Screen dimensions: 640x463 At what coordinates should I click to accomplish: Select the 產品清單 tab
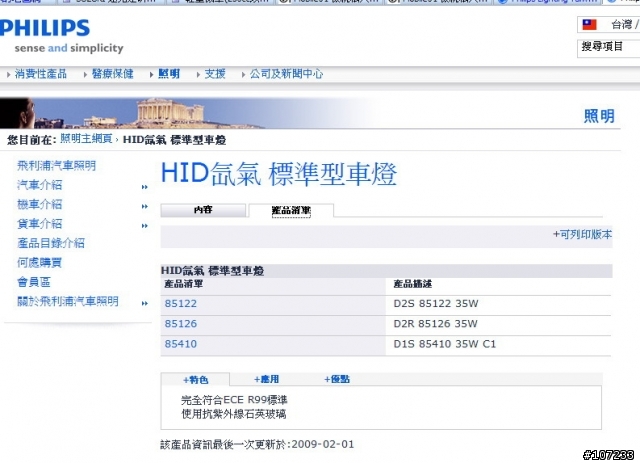tap(291, 211)
